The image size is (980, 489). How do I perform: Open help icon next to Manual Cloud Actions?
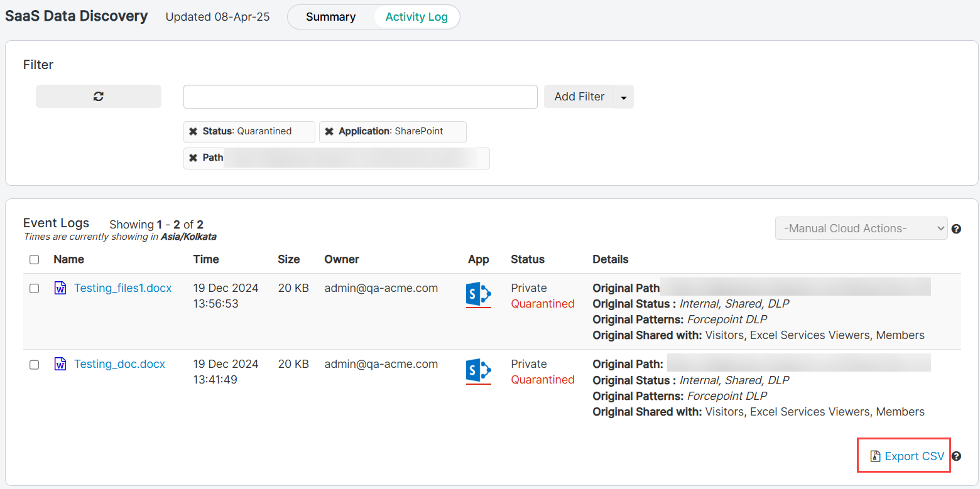click(956, 229)
